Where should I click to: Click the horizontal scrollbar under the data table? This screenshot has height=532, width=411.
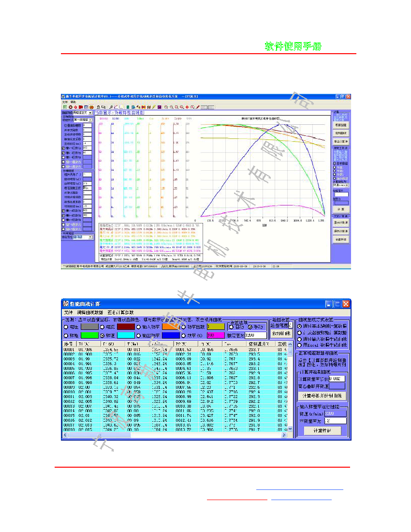pos(175,435)
